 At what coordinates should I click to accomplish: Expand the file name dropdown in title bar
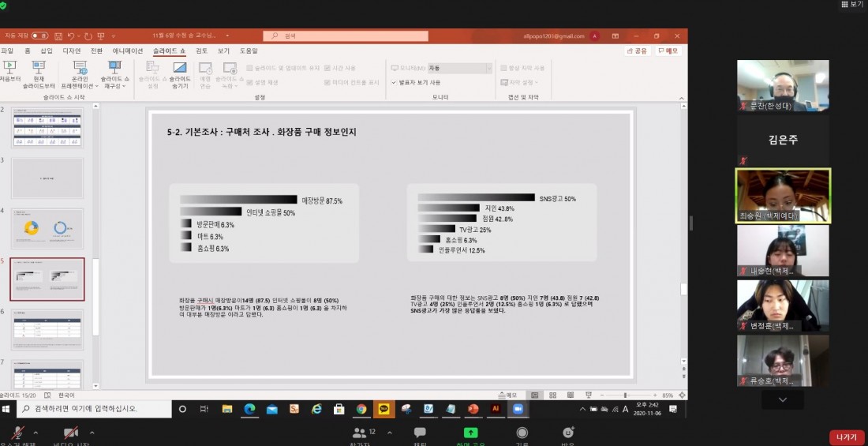[x=227, y=36]
